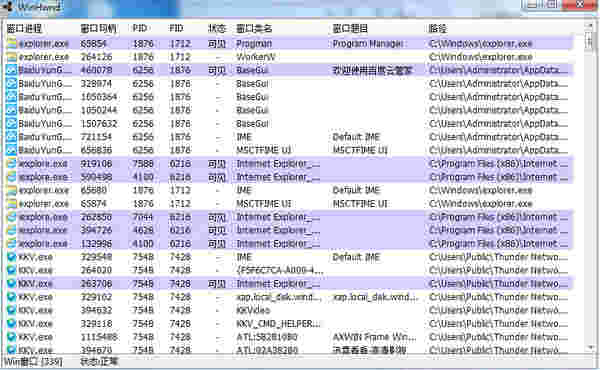The height and width of the screenshot is (370, 600).
Task: Sort by the 窗口类名 column header
Action: [x=254, y=28]
